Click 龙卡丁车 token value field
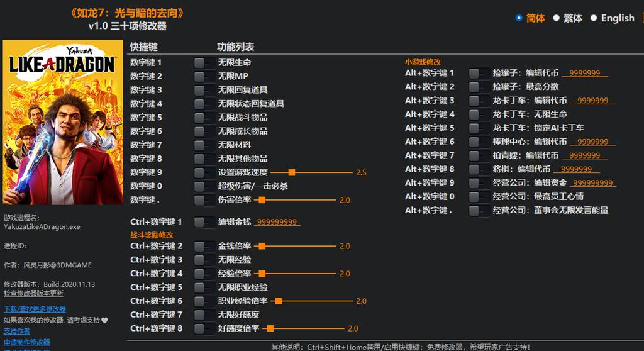 [x=592, y=101]
